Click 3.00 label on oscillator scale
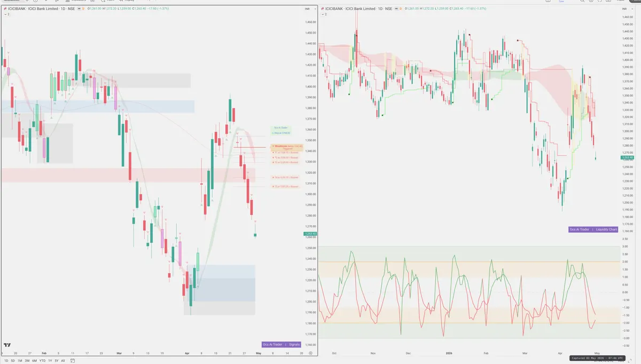Image resolution: width=641 pixels, height=364 pixels. point(625,247)
